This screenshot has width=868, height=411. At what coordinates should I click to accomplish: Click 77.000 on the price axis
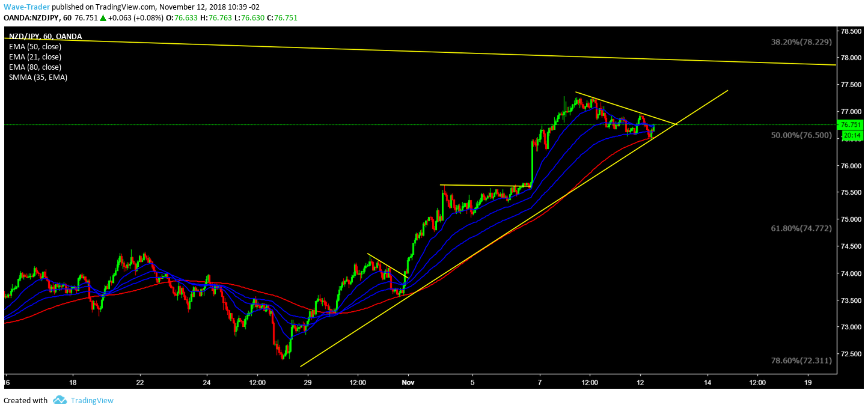852,112
